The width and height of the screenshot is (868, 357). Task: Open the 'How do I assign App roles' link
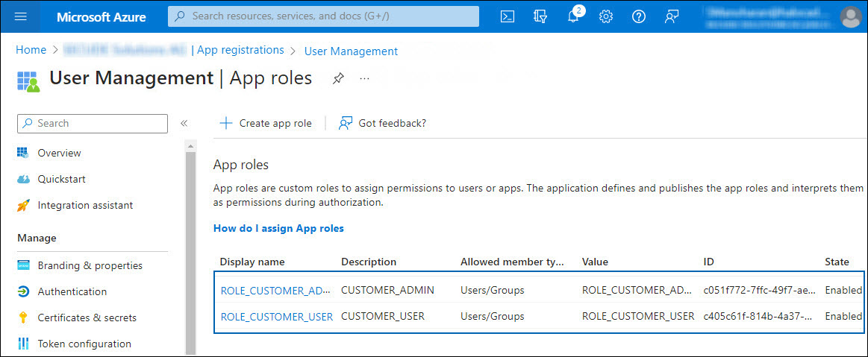(x=278, y=228)
